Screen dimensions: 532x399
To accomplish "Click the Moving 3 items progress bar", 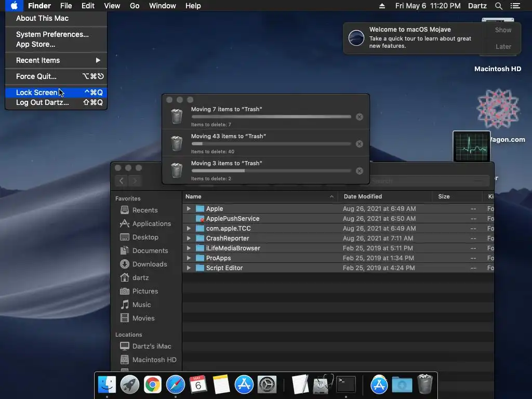I will click(271, 170).
